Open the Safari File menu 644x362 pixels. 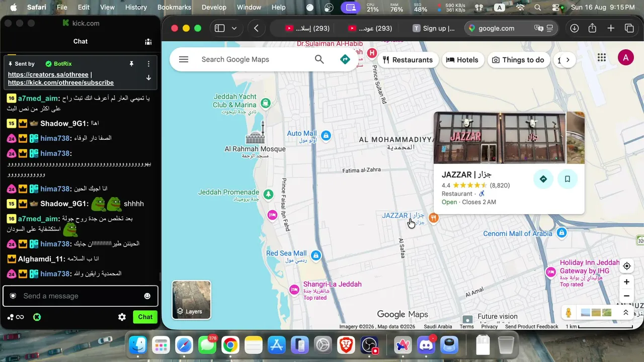point(62,8)
